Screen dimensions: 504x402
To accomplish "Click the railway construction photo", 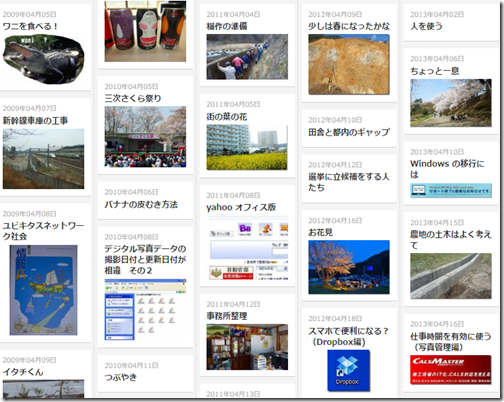I will click(43, 159).
